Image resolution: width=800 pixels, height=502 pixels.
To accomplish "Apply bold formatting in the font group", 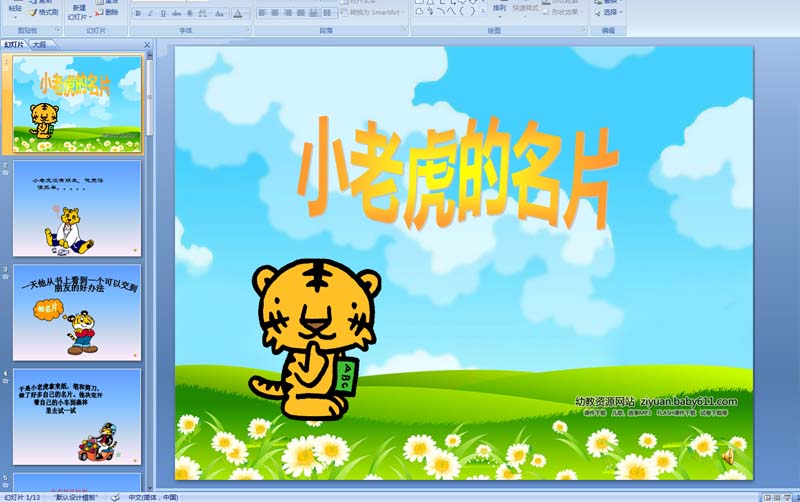I will pyautogui.click(x=138, y=14).
